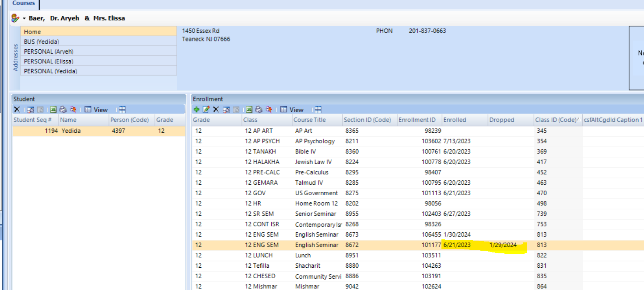This screenshot has width=644, height=290.
Task: Click the 1450 Essex Rd address text
Action: [201, 31]
